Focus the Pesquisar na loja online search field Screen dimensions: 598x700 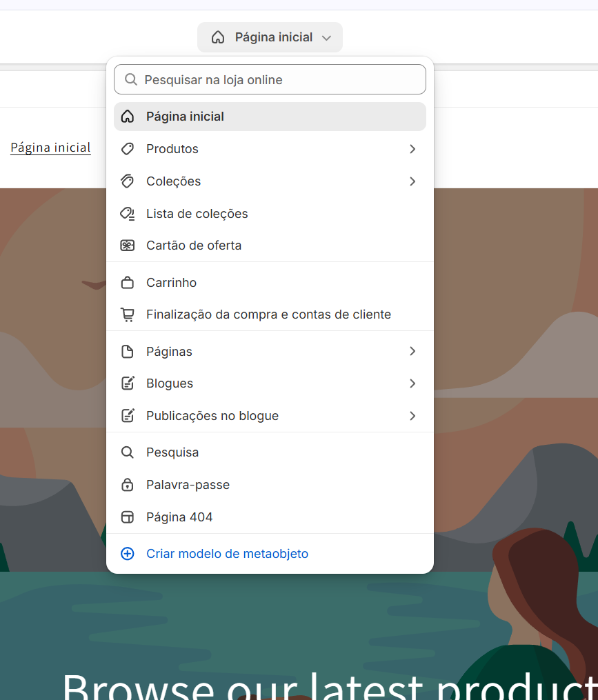click(276, 80)
